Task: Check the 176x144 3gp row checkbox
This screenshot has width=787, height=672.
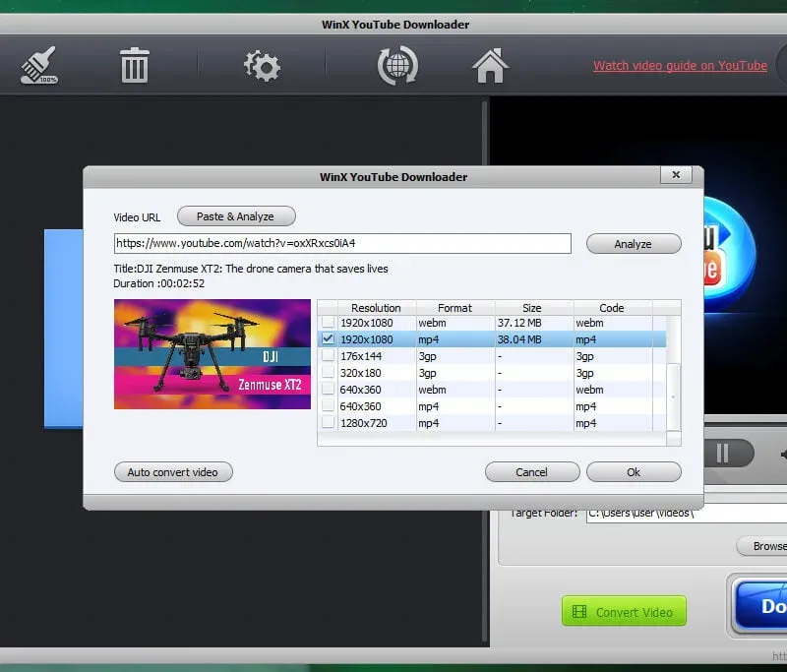Action: coord(328,356)
